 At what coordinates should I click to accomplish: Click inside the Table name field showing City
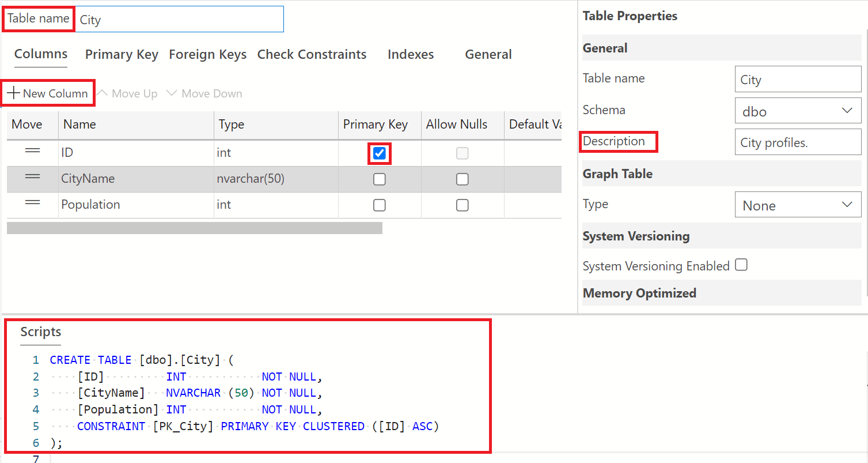(179, 19)
